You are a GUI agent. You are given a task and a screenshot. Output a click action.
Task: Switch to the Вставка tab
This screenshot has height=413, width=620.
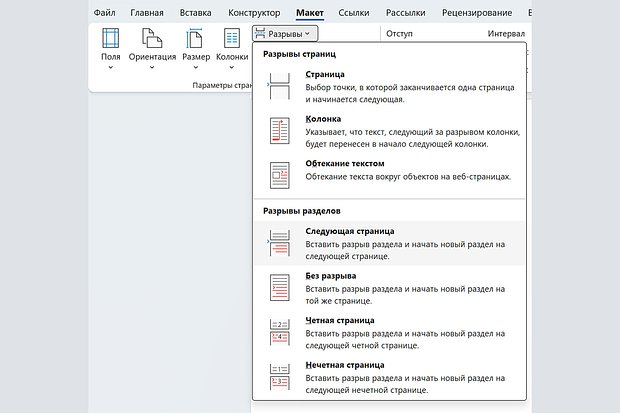click(196, 13)
